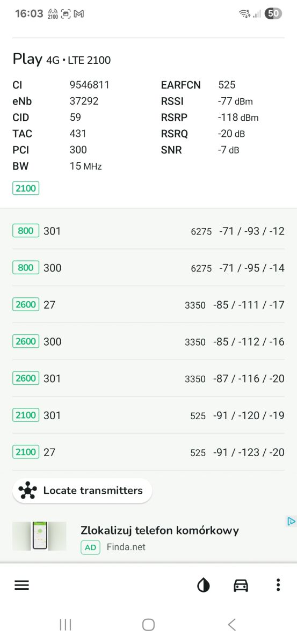Select neighbor cell 2600 with PCI 301
This screenshot has height=644, width=297.
148,378
